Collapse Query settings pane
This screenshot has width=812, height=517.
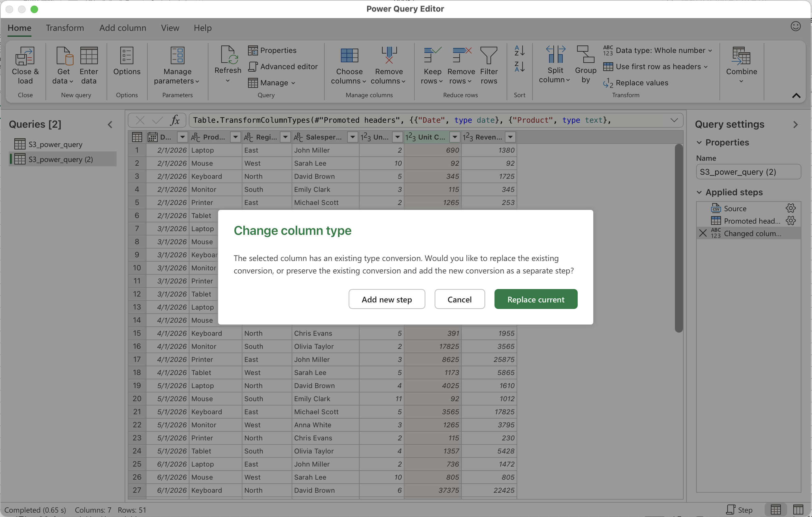pyautogui.click(x=795, y=124)
